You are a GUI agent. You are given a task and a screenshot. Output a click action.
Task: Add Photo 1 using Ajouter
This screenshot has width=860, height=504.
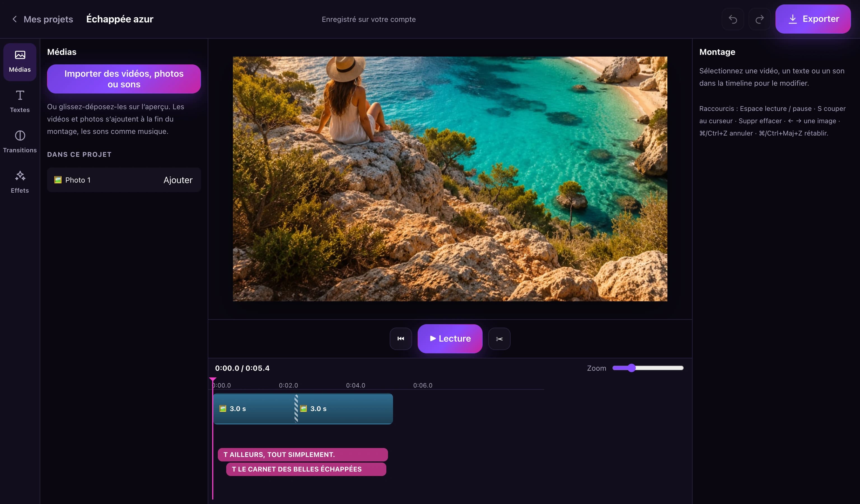[178, 180]
